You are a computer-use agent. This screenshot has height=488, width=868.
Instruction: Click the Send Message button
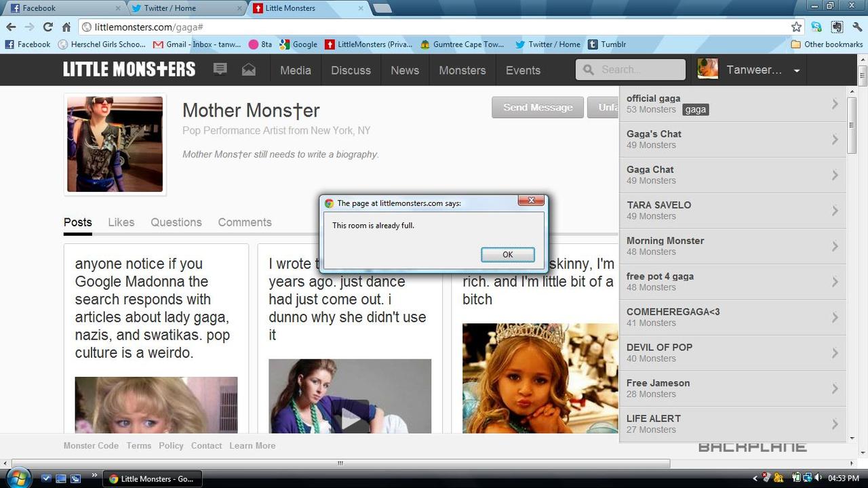(x=538, y=107)
